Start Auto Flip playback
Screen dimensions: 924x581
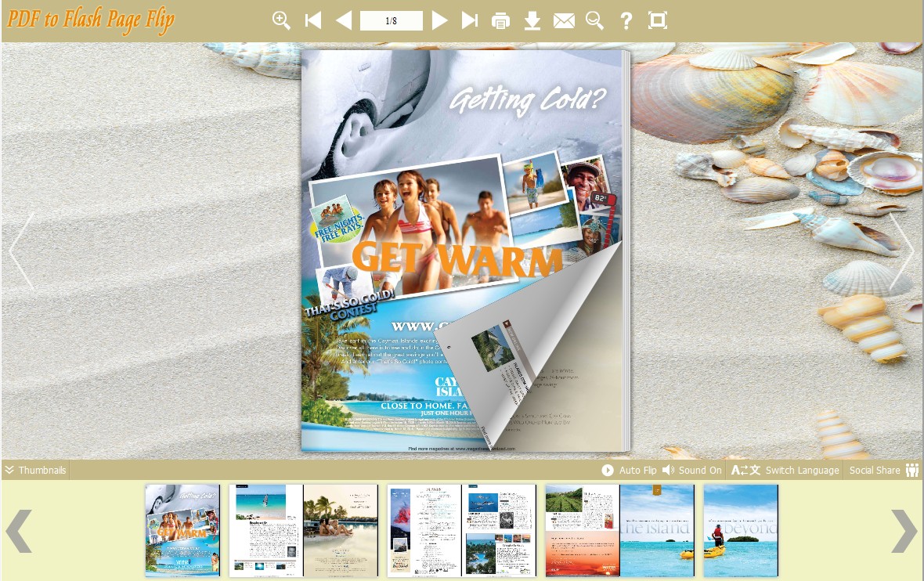coord(629,471)
